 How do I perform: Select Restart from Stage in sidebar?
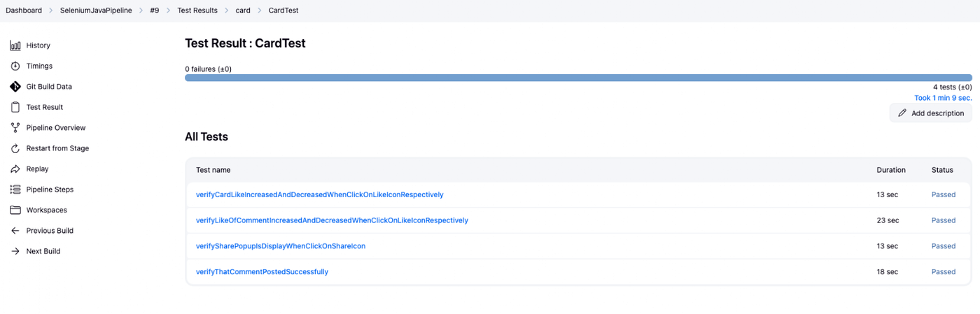point(57,148)
